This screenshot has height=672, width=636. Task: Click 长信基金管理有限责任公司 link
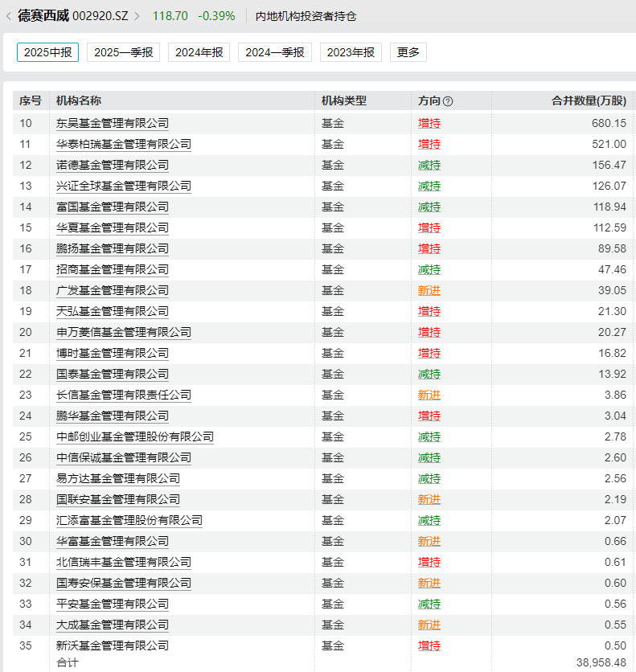124,395
